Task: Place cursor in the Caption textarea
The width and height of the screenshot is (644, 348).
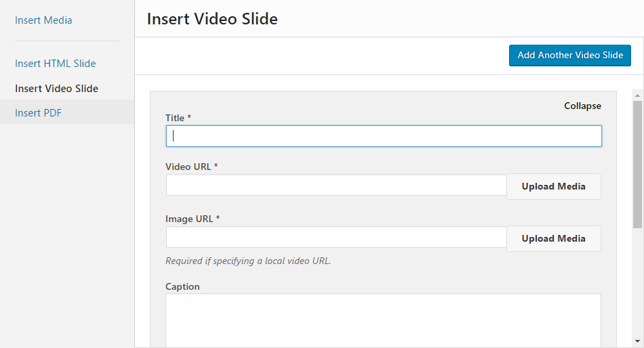Action: coord(383,320)
